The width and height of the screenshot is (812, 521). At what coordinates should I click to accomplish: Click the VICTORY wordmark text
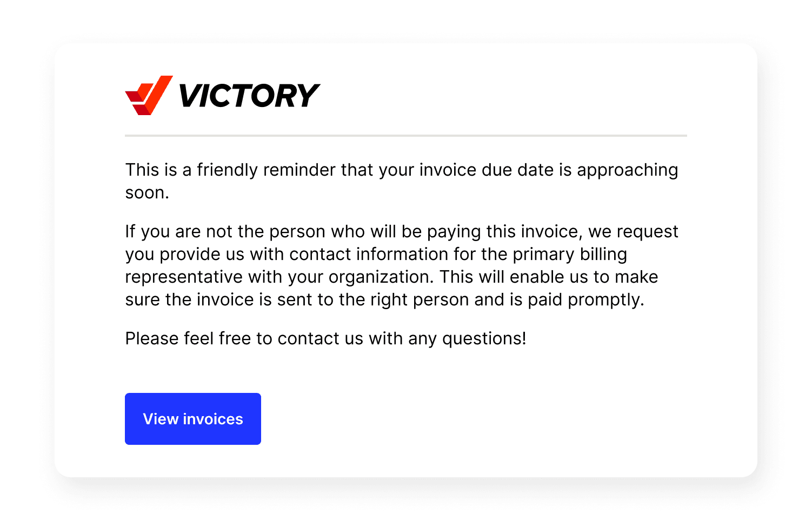[249, 96]
